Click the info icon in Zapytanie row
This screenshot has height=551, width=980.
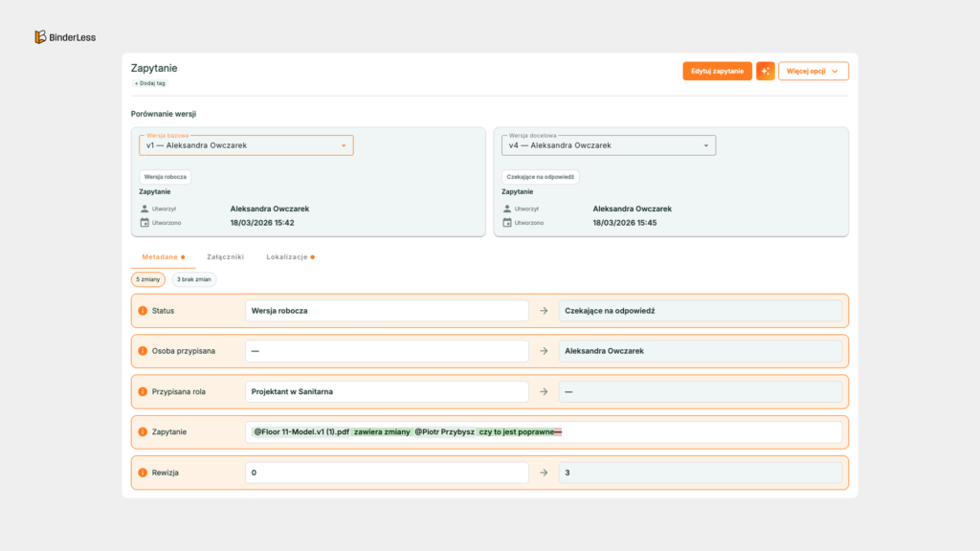tap(143, 431)
